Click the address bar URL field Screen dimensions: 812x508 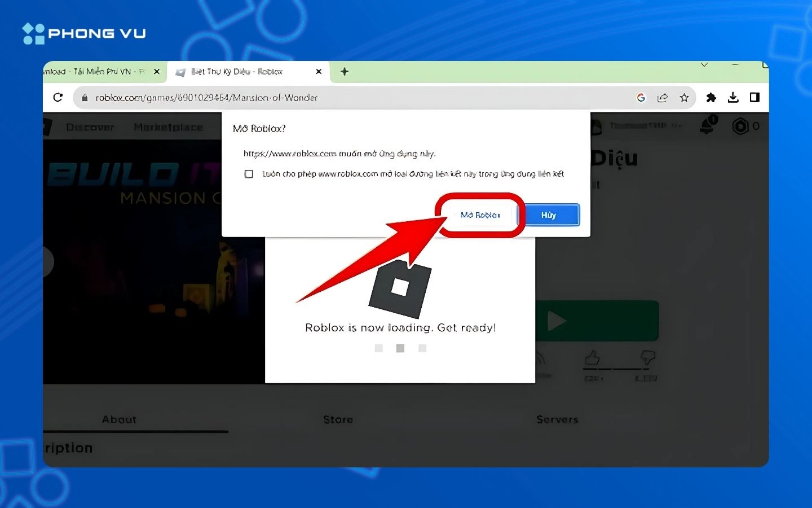tap(226, 97)
